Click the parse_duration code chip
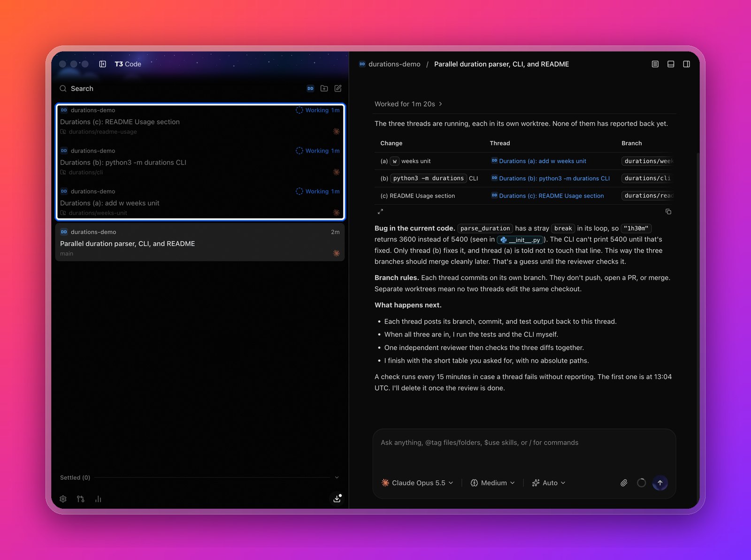This screenshot has height=560, width=751. coord(485,228)
